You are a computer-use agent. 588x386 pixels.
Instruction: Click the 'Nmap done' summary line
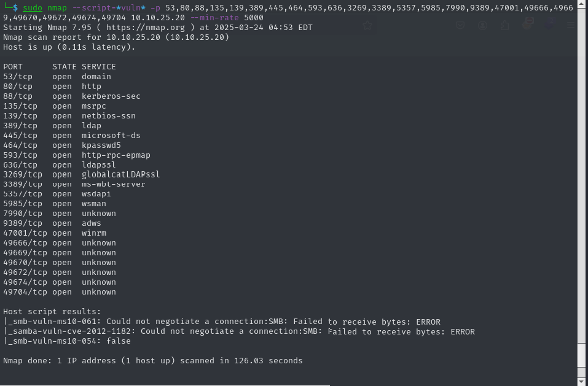click(x=152, y=361)
